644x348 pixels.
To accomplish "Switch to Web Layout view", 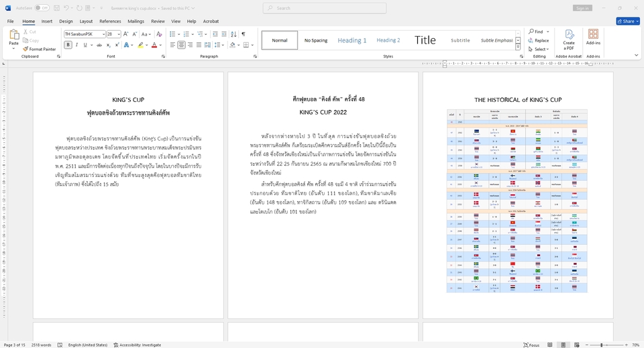I will click(x=577, y=345).
